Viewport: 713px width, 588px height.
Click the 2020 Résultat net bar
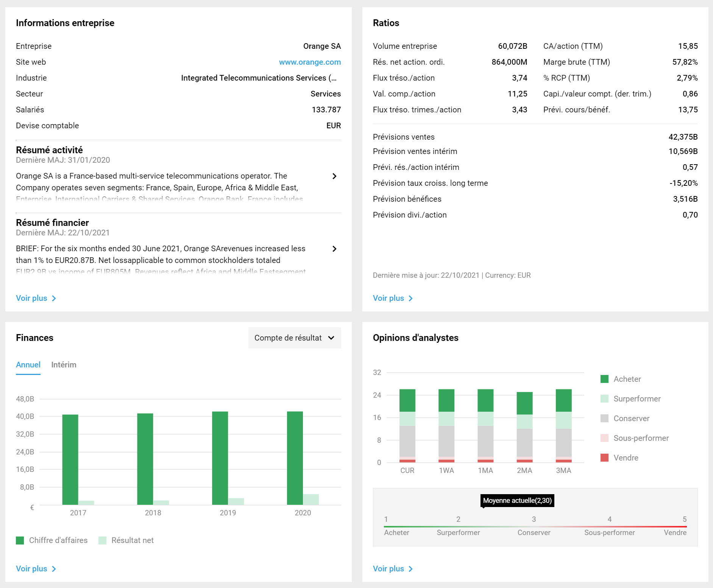coord(311,499)
